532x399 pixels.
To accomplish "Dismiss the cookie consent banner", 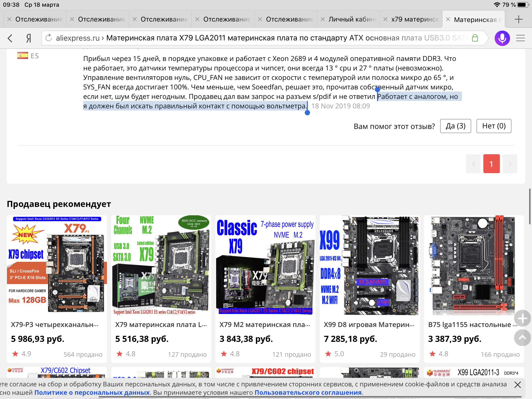I will tap(518, 385).
